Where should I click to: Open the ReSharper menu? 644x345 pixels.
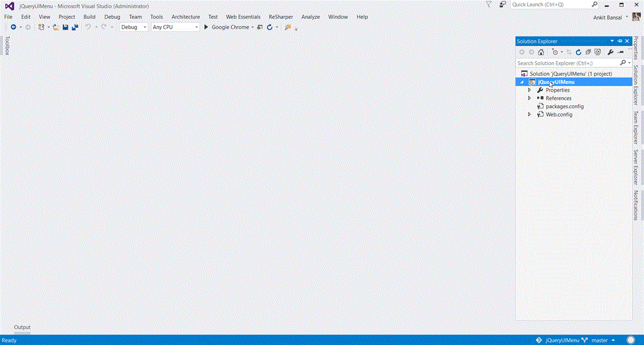click(281, 17)
